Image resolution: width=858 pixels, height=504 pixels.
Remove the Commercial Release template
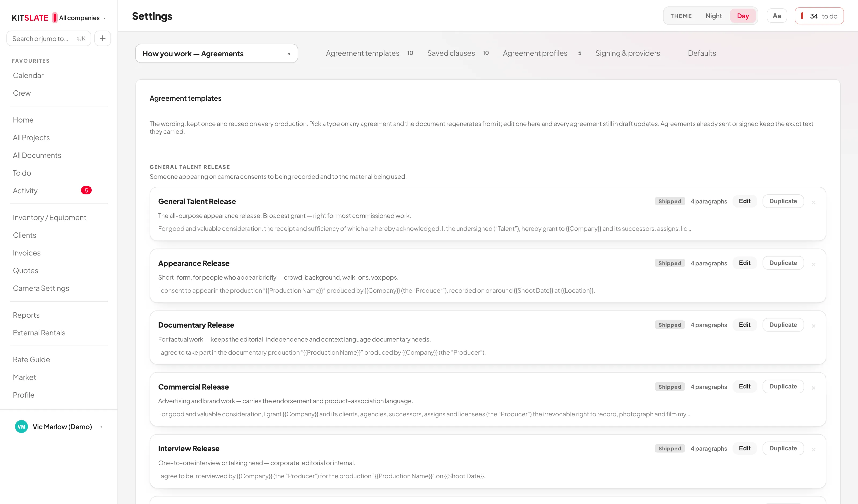(x=813, y=388)
